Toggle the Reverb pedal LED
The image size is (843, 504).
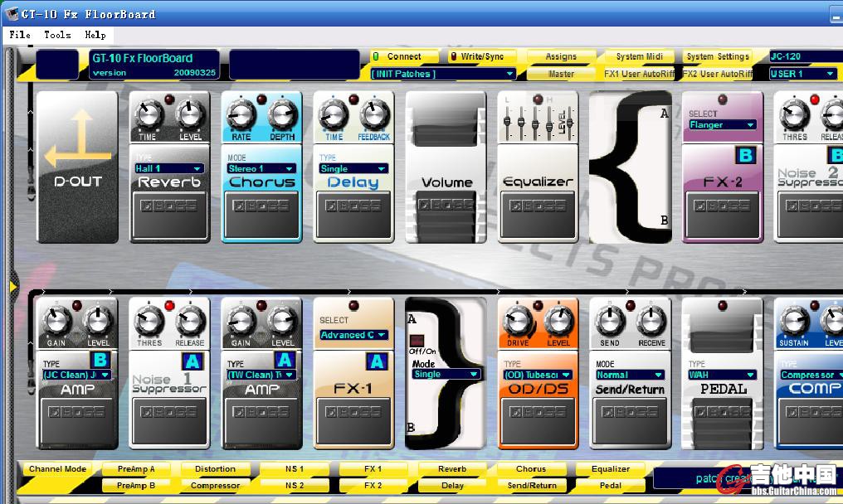[x=169, y=99]
